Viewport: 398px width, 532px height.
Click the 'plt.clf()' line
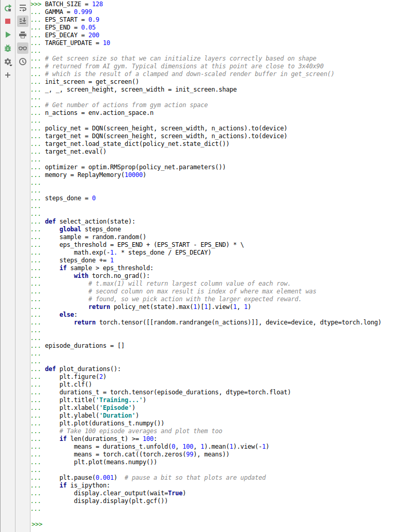click(x=75, y=385)
